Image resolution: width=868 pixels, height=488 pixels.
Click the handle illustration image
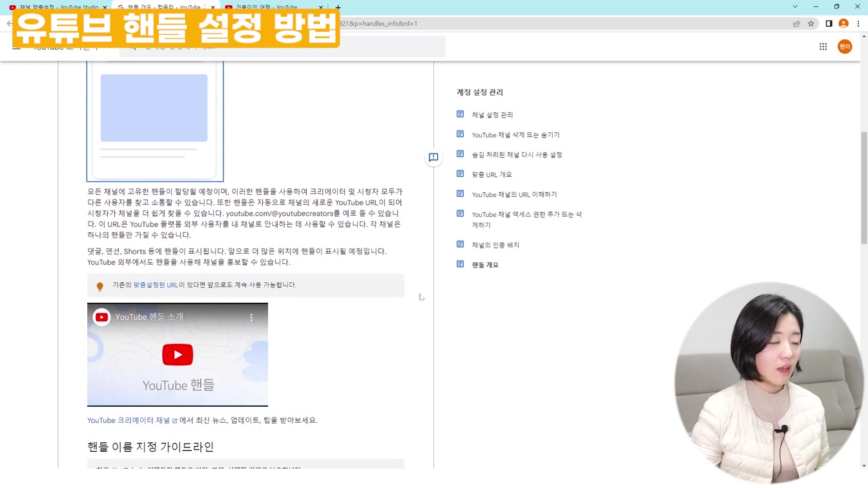155,121
